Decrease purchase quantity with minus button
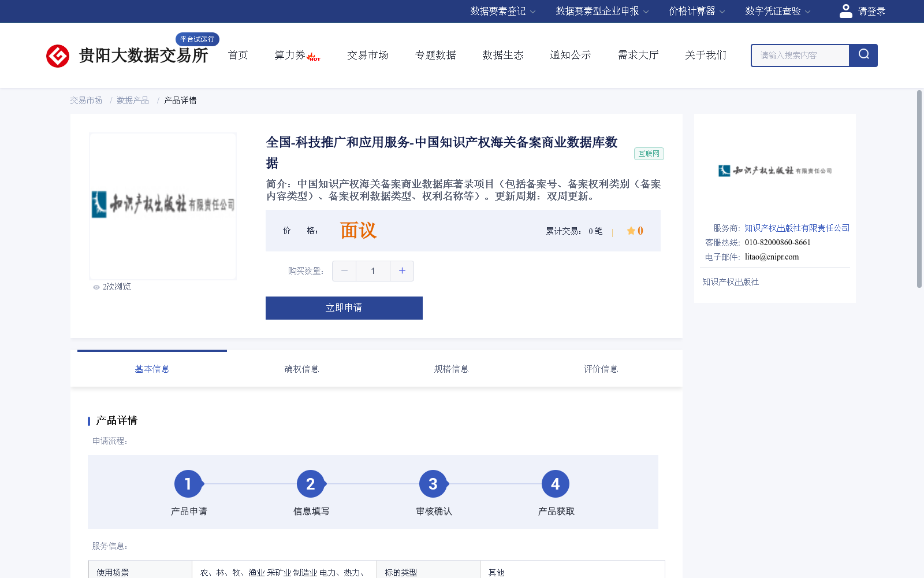 [x=344, y=271]
